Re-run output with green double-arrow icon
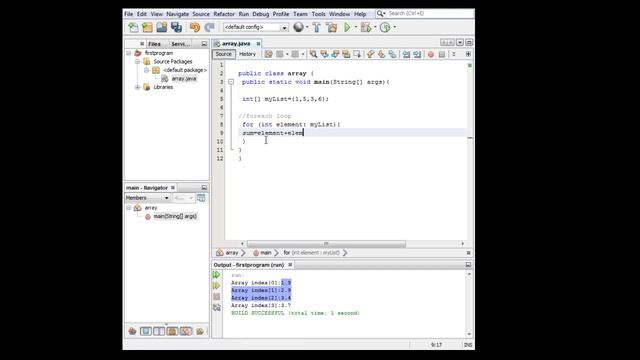Image resolution: width=640 pixels, height=360 pixels. [216, 275]
